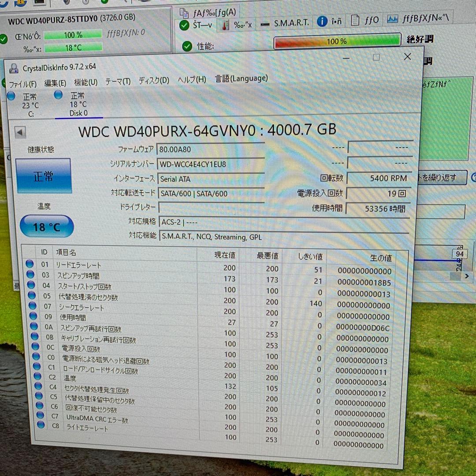Click the blue status icon for 回復不可能セクタ数

(40, 405)
